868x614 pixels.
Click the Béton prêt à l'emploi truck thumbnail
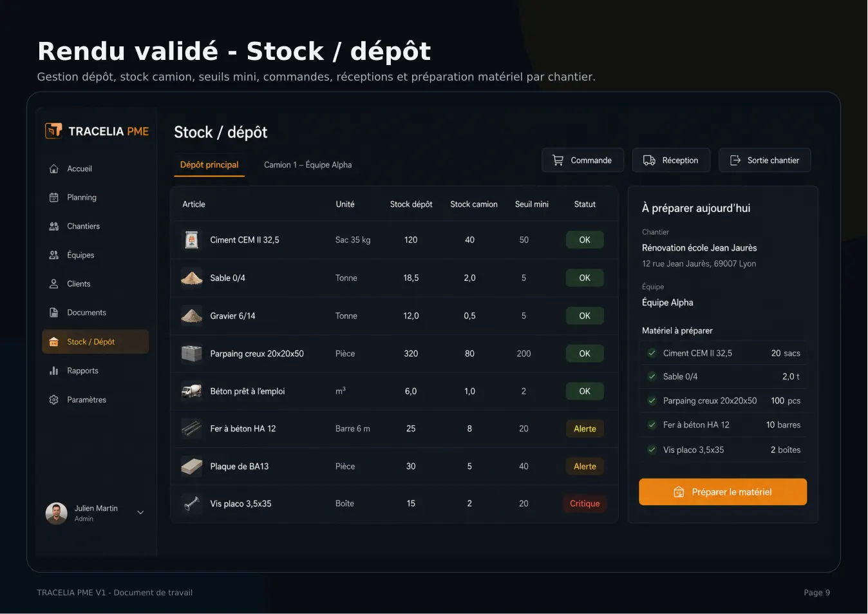tap(191, 391)
